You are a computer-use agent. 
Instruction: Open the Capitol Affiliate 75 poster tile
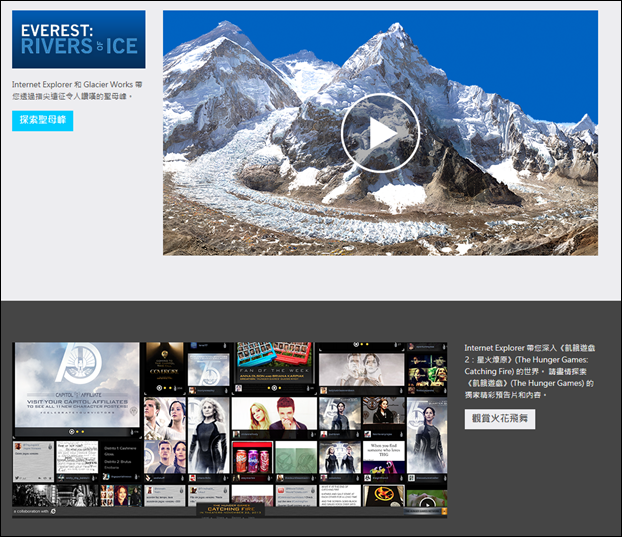click(77, 385)
